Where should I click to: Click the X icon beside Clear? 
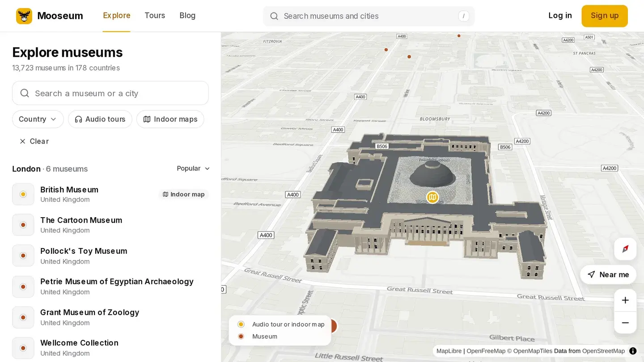(x=22, y=141)
